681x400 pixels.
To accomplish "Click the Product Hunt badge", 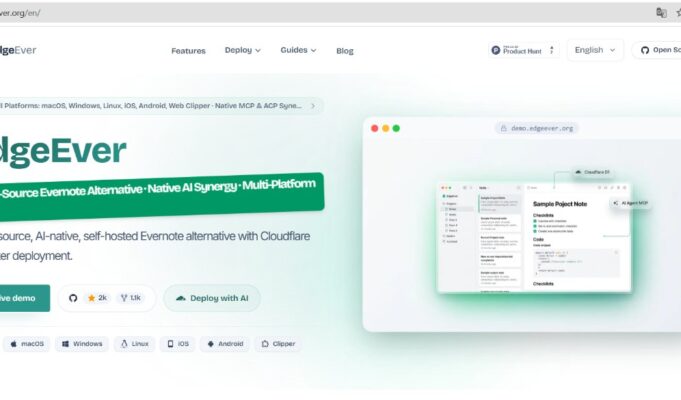I will [x=523, y=50].
